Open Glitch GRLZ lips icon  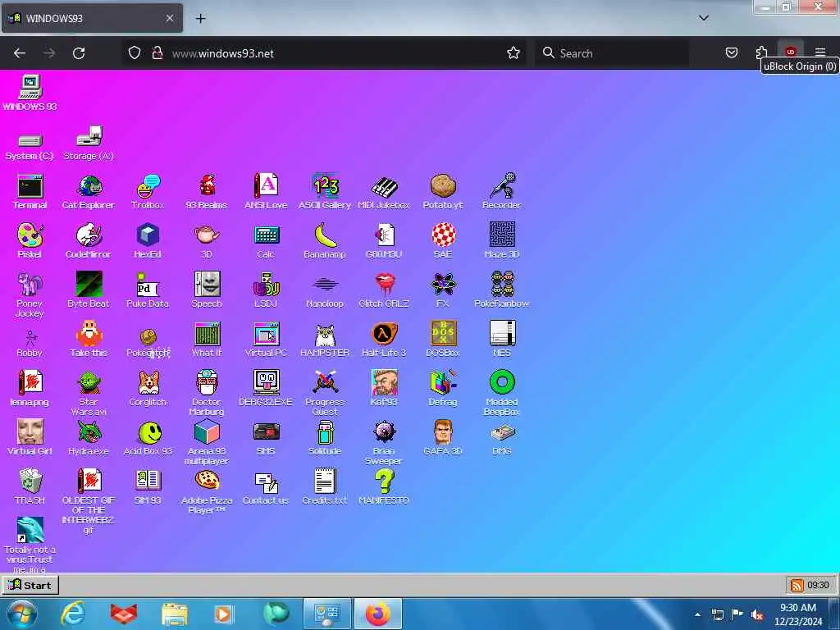click(384, 290)
